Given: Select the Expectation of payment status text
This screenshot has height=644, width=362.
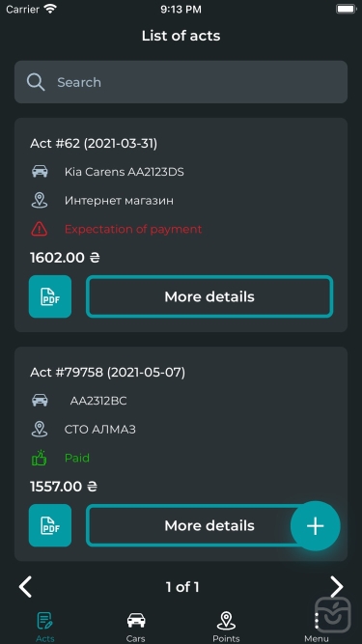Looking at the screenshot, I should coord(133,229).
